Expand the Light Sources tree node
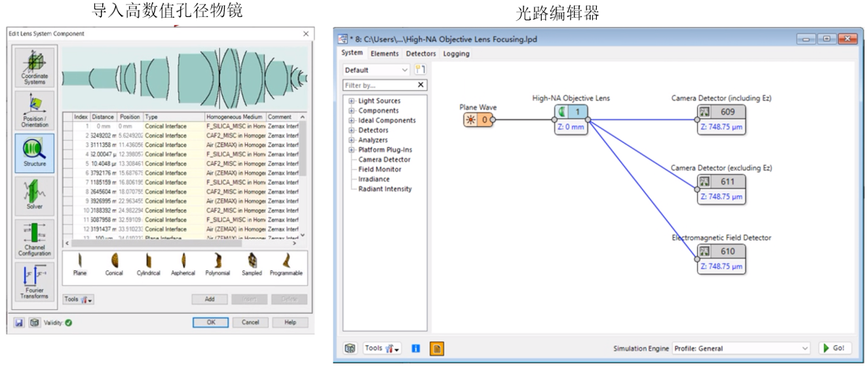Image resolution: width=868 pixels, height=366 pixels. coord(352,101)
